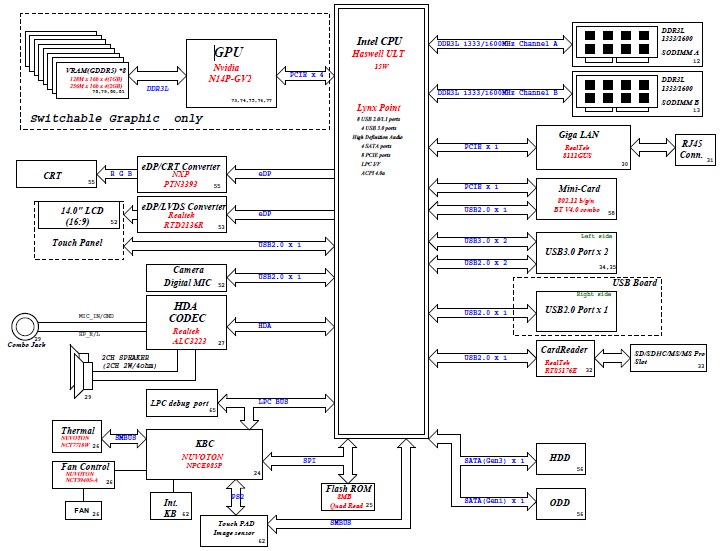The image size is (722, 551).
Task: Select the GPU Nvidia N14P-GV2 block
Action: click(x=231, y=73)
